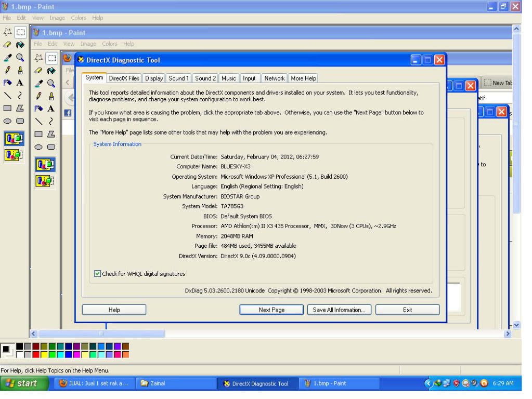
Task: Go to the Music tab
Action: 229,78
